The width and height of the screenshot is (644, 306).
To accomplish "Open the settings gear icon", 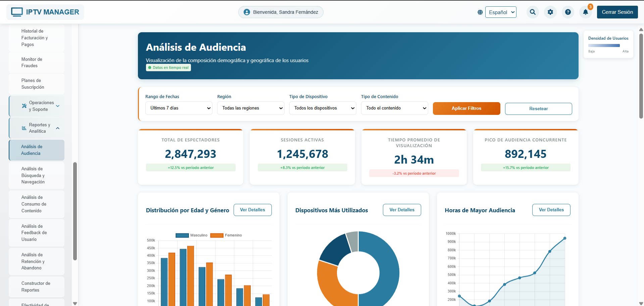I will pyautogui.click(x=550, y=12).
